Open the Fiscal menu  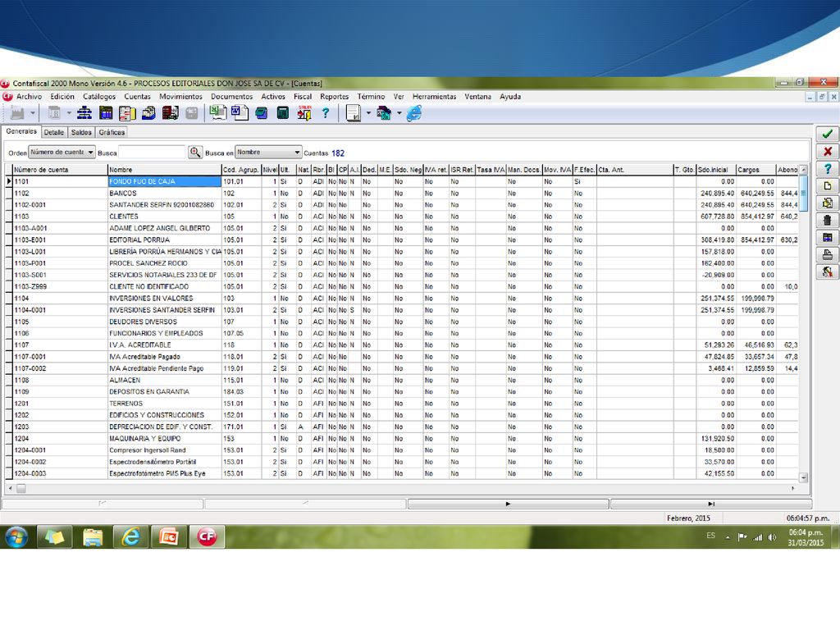click(303, 97)
